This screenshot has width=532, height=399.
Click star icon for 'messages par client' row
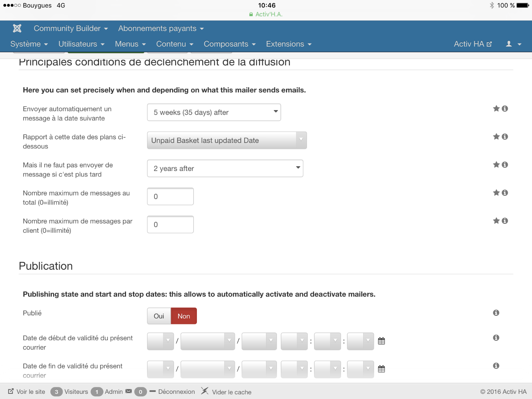pos(496,221)
